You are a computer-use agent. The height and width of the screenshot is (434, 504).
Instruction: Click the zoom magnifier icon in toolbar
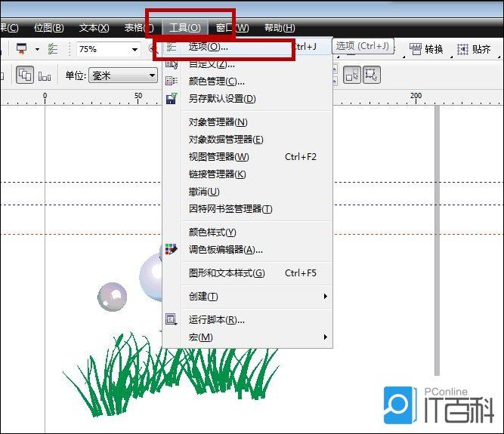tap(153, 49)
